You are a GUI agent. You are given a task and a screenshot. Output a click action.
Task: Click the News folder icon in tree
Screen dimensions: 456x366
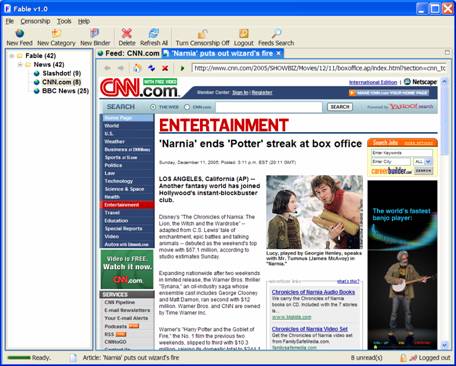coord(28,65)
